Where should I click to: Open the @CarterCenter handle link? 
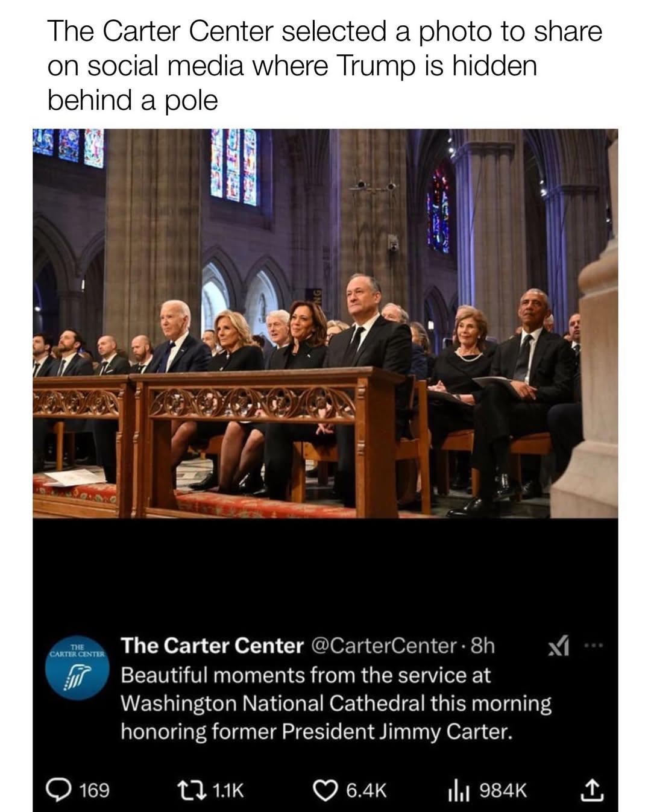click(x=383, y=646)
